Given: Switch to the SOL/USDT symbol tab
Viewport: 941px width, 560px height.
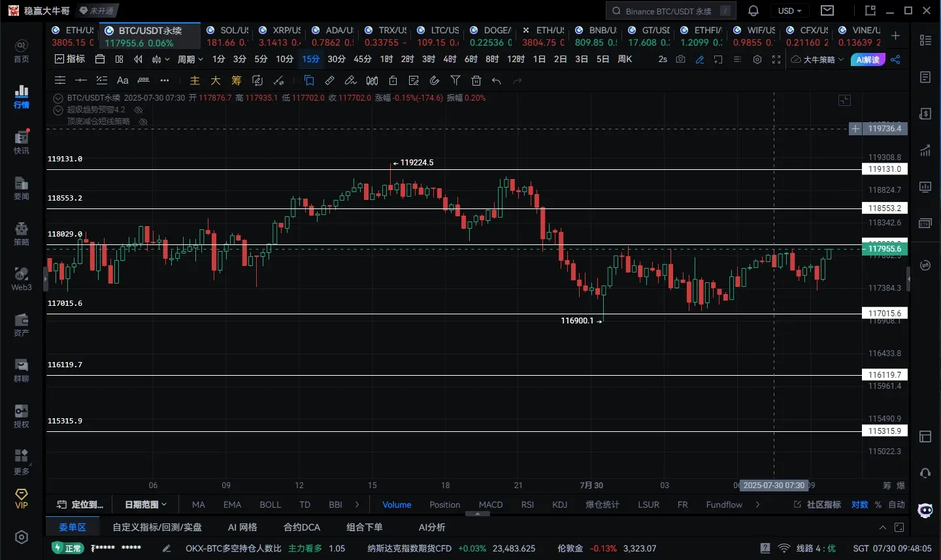Looking at the screenshot, I should (x=227, y=37).
